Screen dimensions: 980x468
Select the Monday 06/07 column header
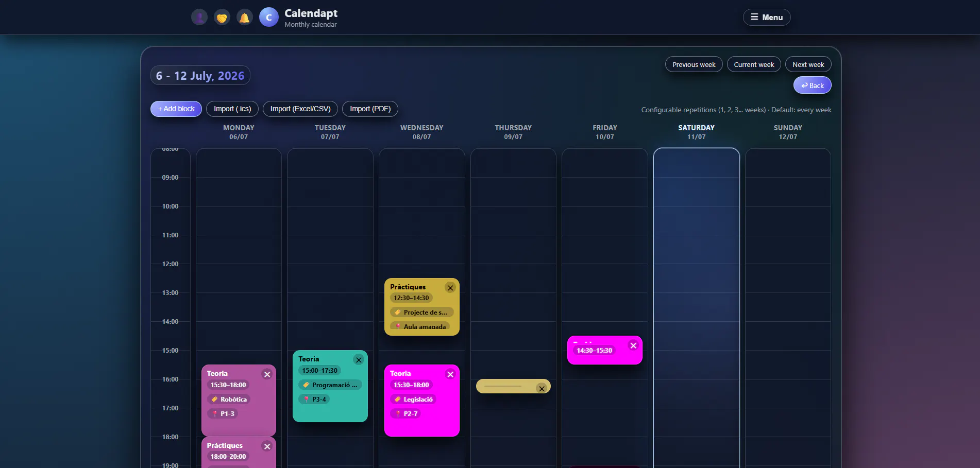tap(239, 132)
